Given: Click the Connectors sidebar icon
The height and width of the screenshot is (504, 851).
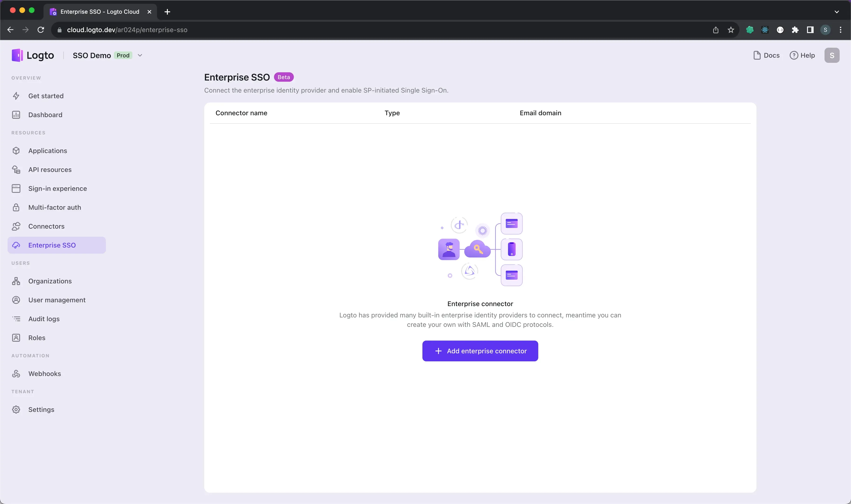Looking at the screenshot, I should coord(16,226).
